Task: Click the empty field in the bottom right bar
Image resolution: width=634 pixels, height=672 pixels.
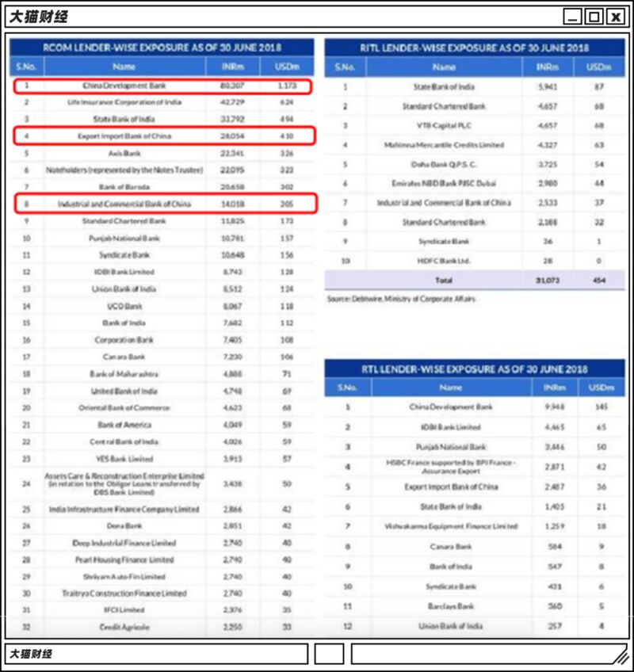Action: [490, 654]
